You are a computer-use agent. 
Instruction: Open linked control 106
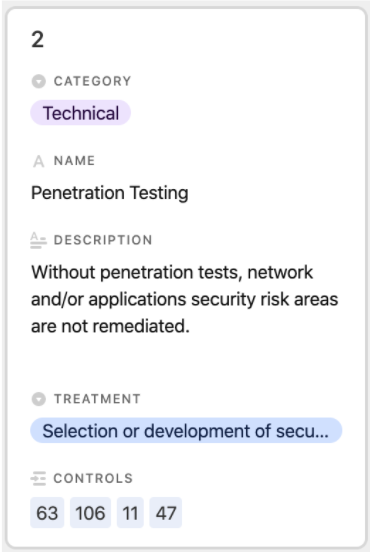point(90,513)
